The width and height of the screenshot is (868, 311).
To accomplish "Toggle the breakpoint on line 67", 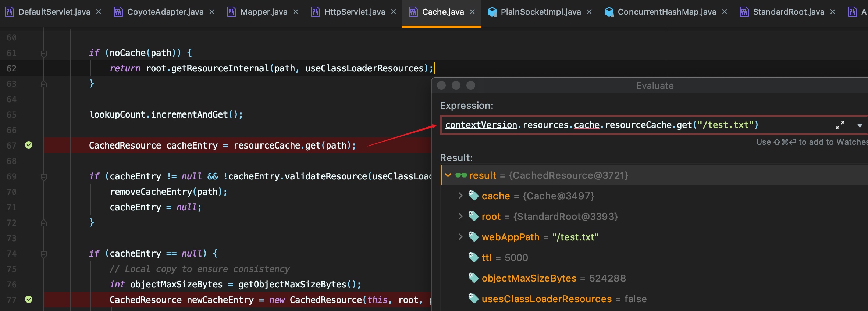I will pyautogui.click(x=29, y=145).
